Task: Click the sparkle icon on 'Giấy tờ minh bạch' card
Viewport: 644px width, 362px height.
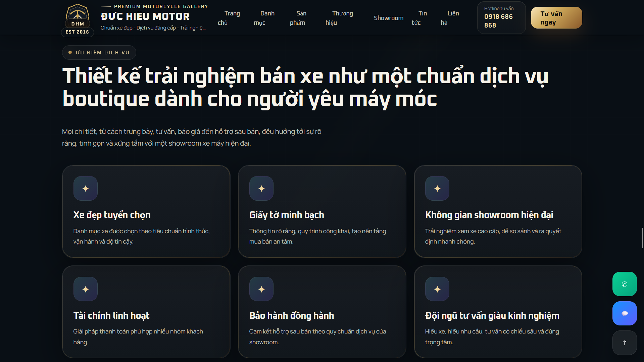Action: tap(261, 188)
